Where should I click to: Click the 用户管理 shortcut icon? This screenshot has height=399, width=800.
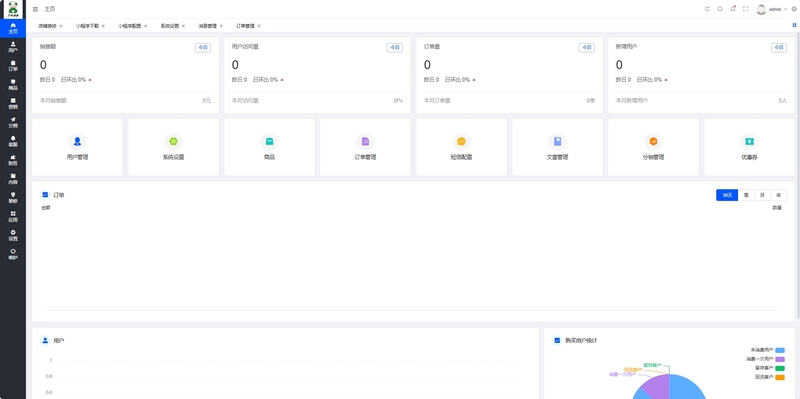77,141
